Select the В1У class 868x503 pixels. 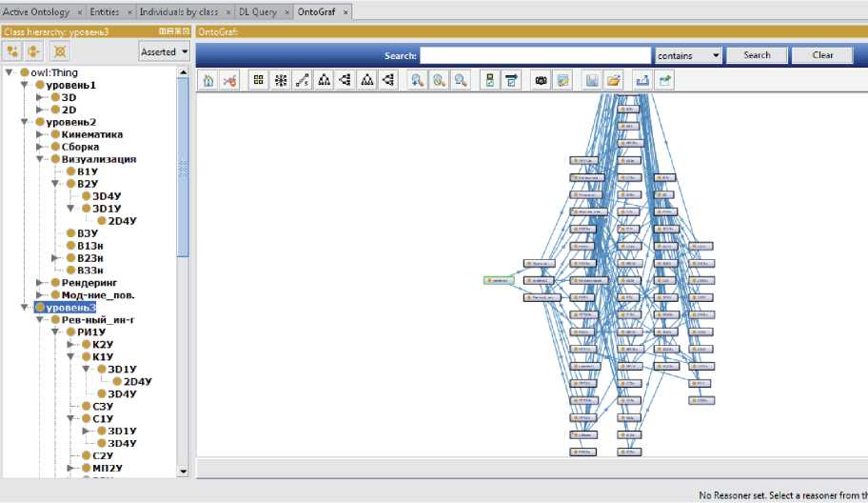point(82,171)
